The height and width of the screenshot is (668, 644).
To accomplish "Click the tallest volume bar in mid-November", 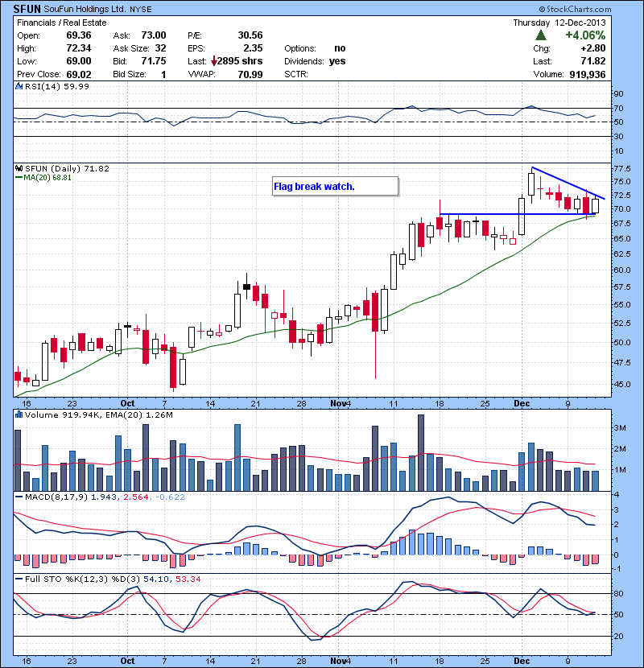I will (x=421, y=453).
